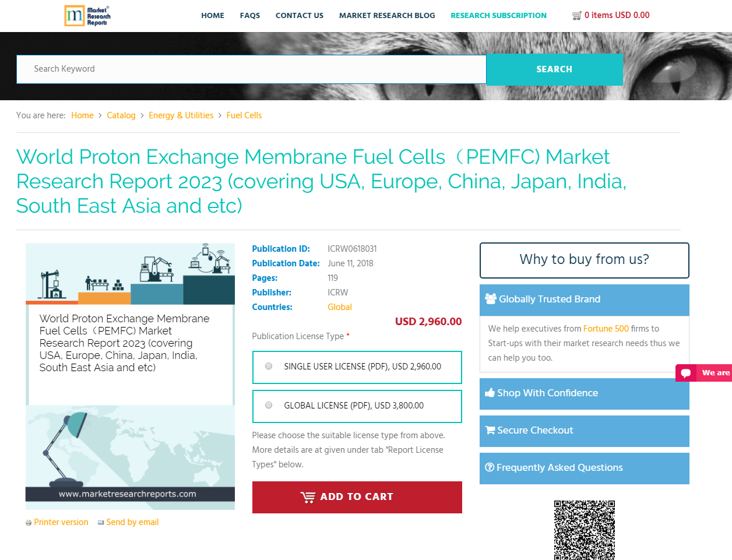
Task: Click the question mark icon on Frequently Asked Questions
Action: (x=490, y=467)
